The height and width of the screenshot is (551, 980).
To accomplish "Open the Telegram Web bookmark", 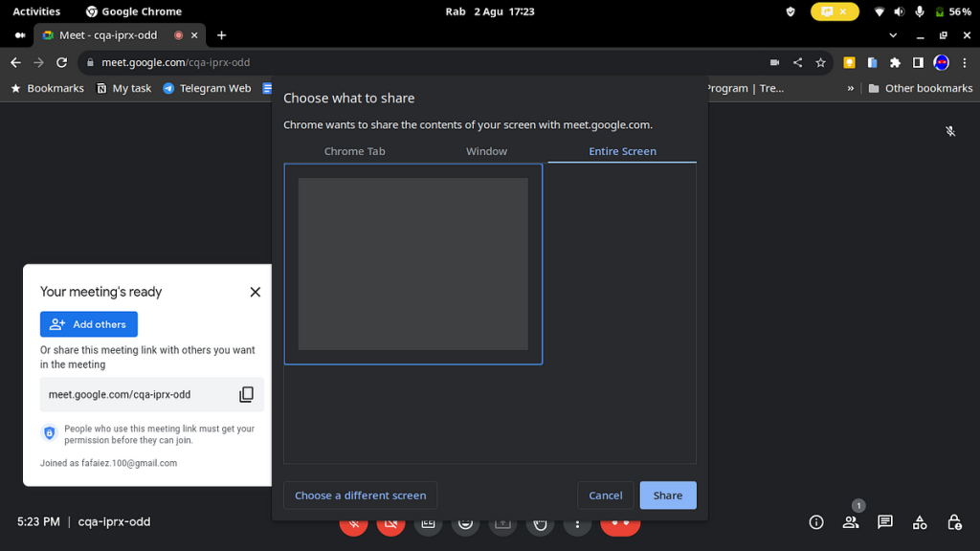I will [x=207, y=89].
